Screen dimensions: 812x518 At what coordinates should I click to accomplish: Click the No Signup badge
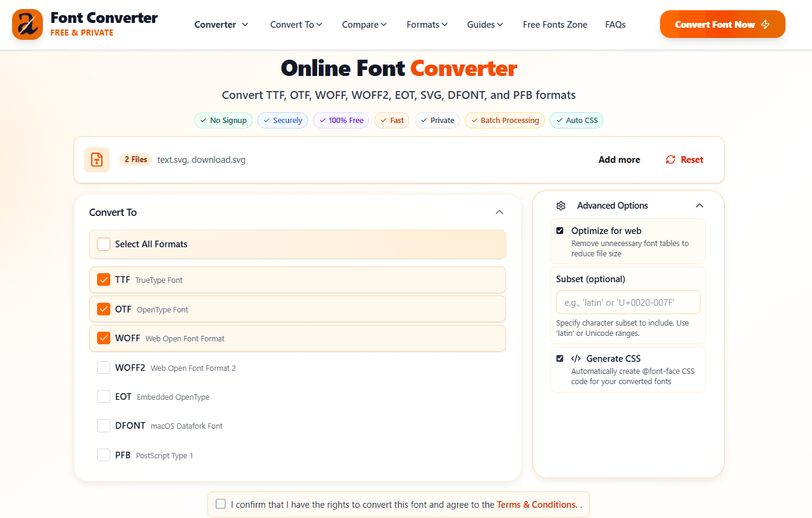coord(223,121)
